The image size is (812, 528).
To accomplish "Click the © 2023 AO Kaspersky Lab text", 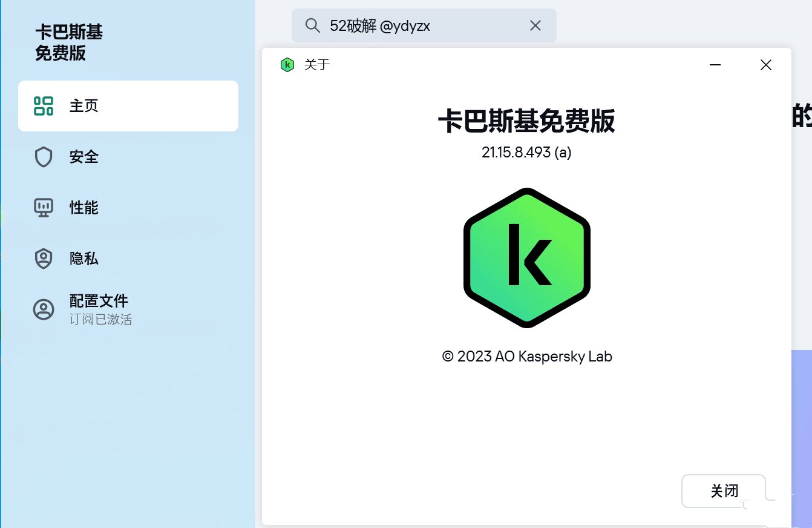I will click(527, 357).
